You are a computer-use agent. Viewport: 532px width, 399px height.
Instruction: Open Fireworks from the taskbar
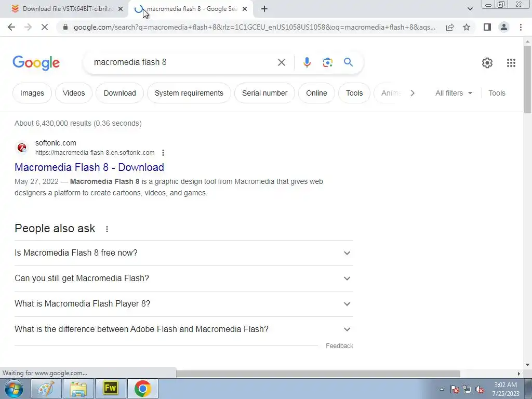click(x=111, y=389)
